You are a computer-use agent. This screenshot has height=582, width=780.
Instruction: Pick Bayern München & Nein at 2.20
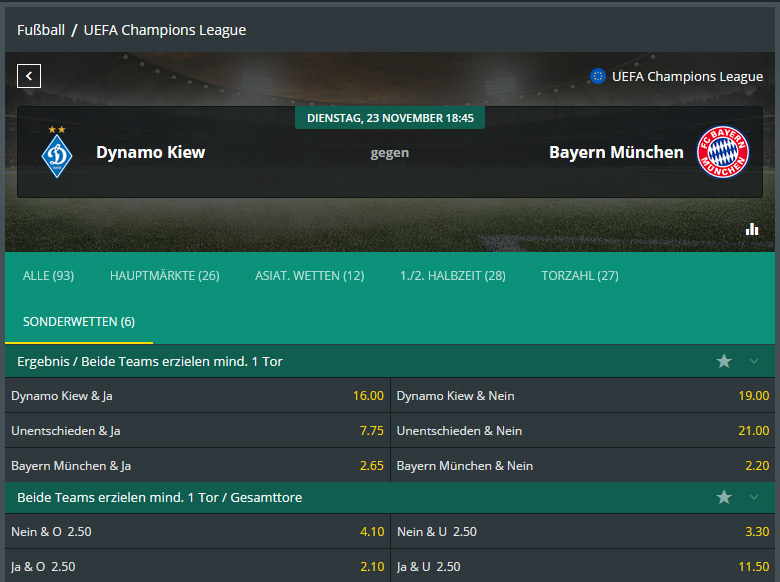point(583,465)
